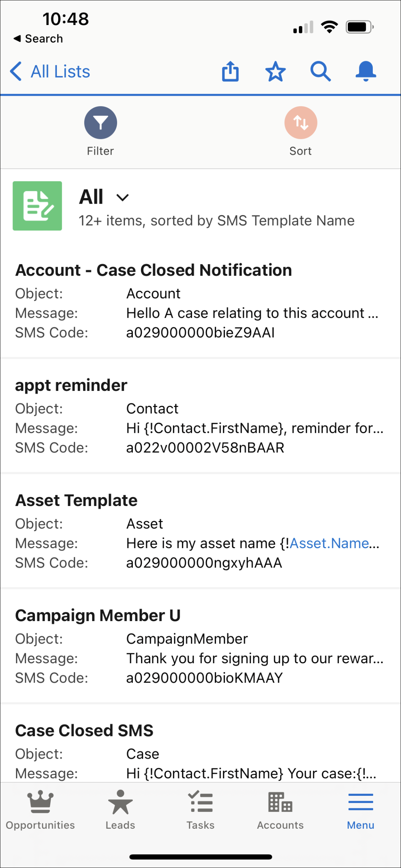Navigate back using All Lists

click(50, 71)
